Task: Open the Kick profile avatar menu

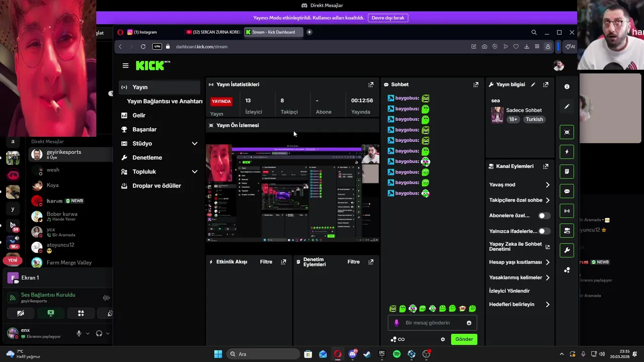Action: [x=558, y=65]
